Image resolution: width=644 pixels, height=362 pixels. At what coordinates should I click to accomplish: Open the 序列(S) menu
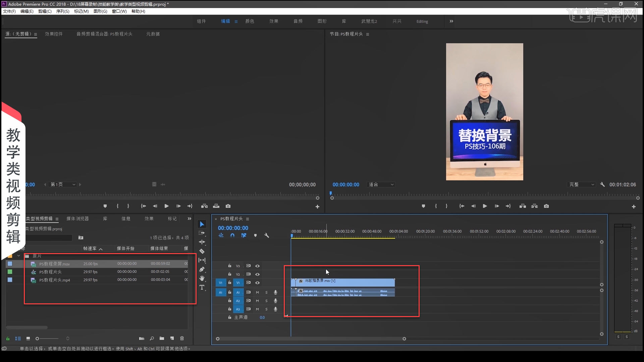click(63, 11)
